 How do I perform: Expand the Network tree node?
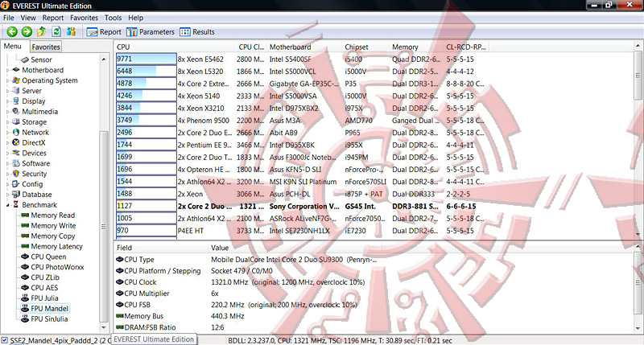[8, 132]
